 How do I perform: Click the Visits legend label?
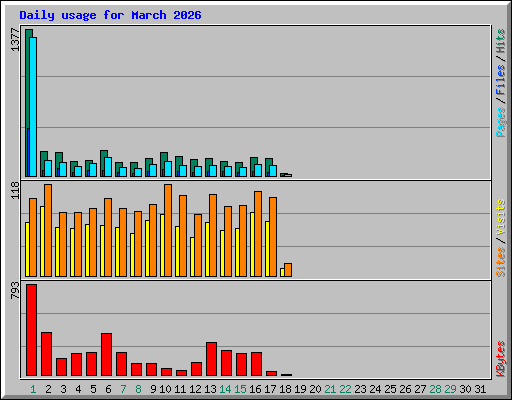coord(501,218)
